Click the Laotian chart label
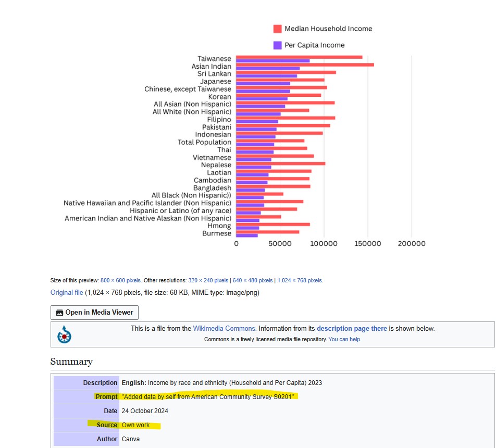 [x=219, y=172]
